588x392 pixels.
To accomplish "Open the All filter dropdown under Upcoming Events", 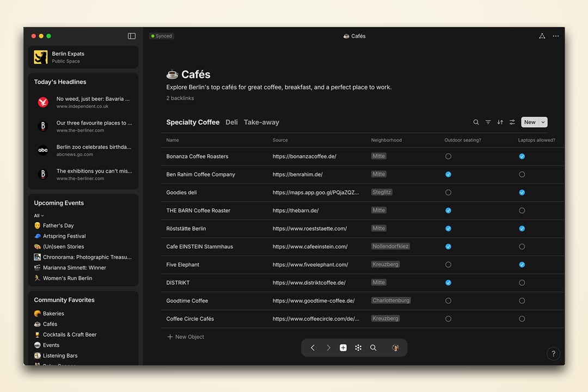I will tap(39, 216).
